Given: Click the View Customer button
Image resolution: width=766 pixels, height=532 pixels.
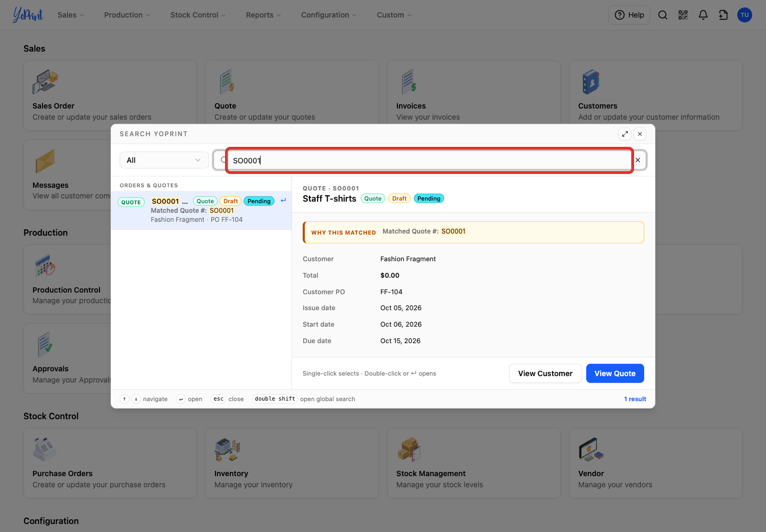Looking at the screenshot, I should point(545,373).
